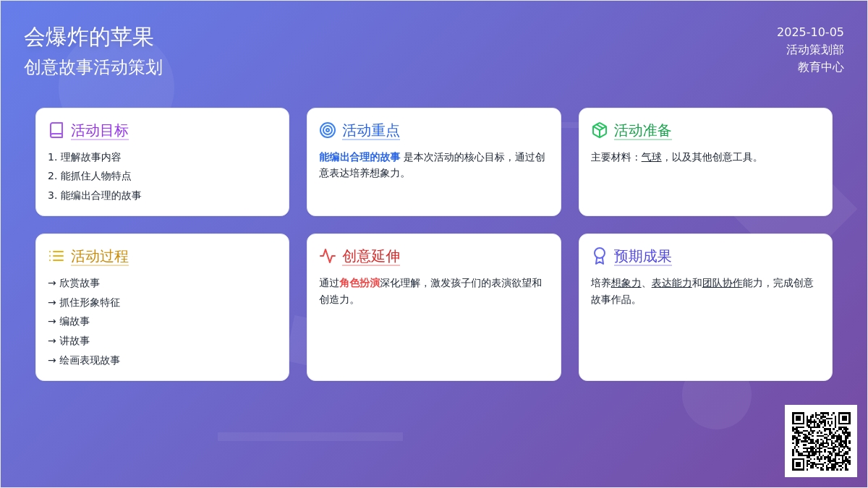
Task: Select list item 理解故事内容
Action: click(90, 157)
